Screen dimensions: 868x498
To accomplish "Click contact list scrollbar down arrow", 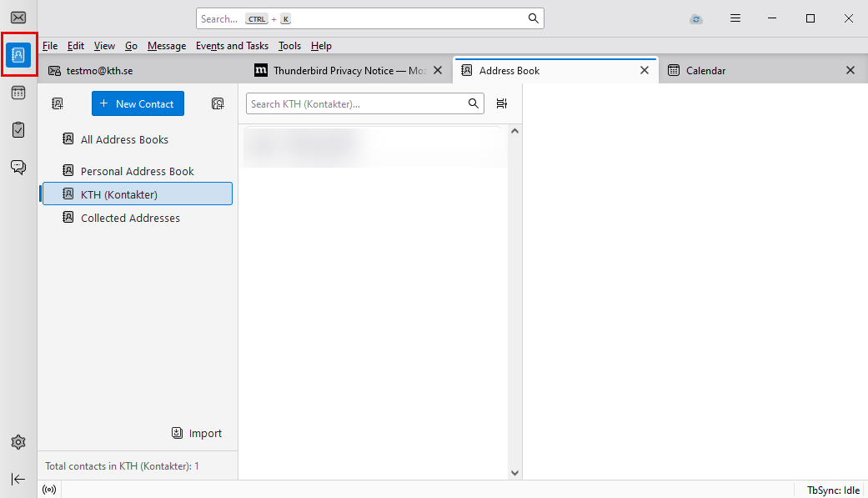I will (x=514, y=472).
